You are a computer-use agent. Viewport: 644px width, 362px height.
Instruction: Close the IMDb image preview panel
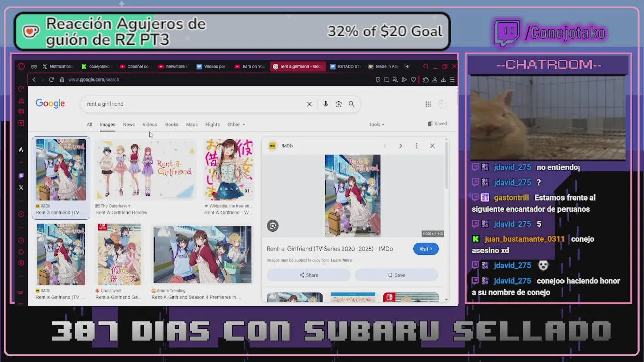[x=432, y=146]
